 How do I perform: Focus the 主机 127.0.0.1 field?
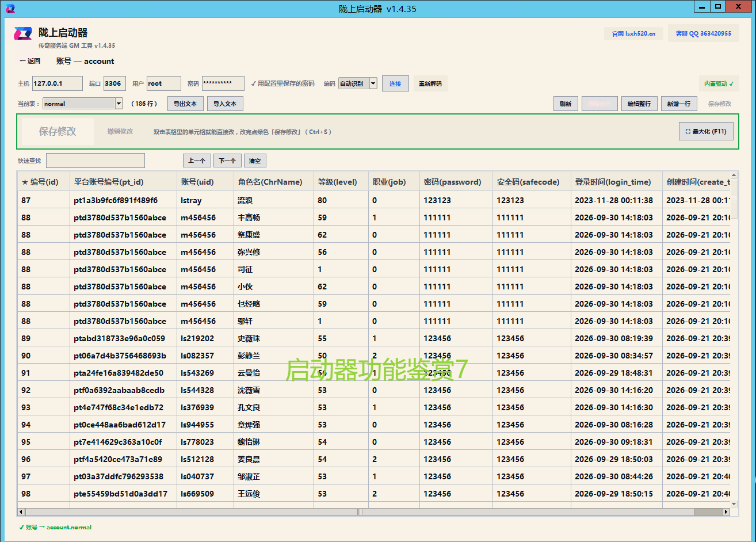(58, 83)
